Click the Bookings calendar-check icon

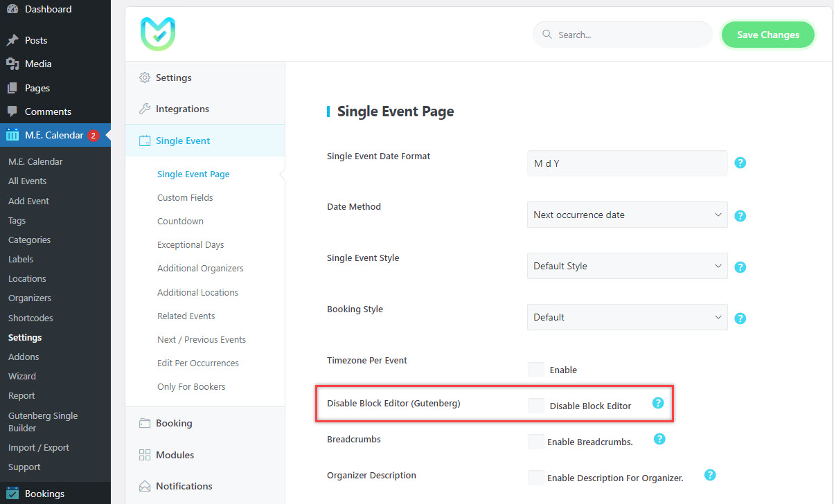[12, 494]
